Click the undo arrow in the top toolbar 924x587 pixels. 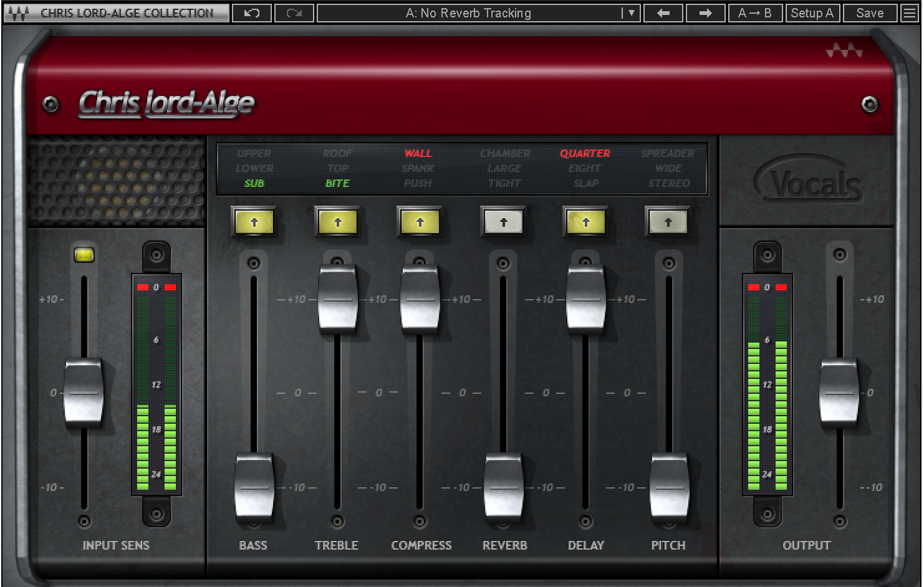[251, 13]
